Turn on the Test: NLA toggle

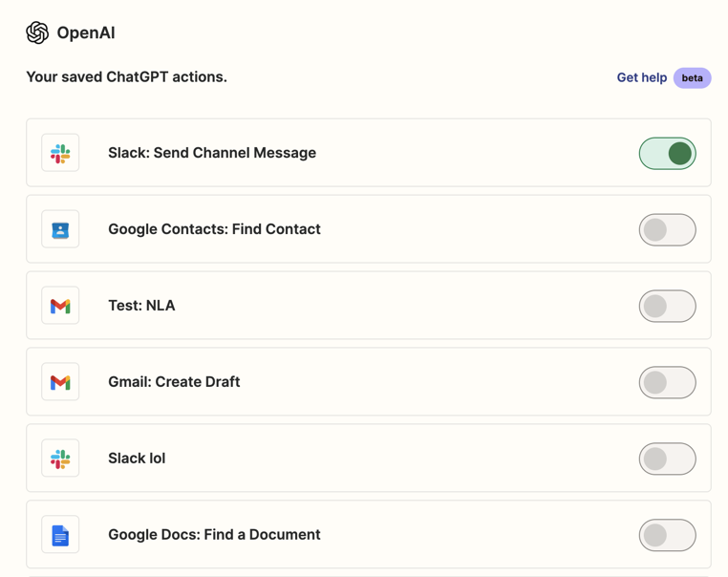click(x=667, y=306)
